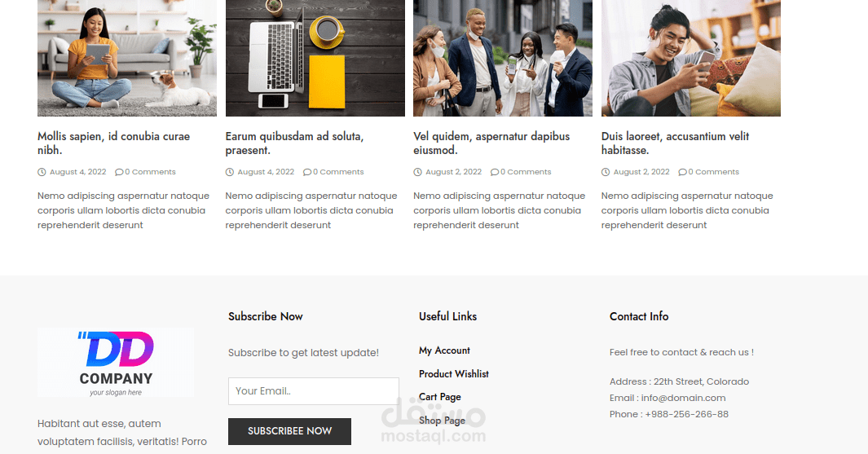Click the clock icon under Vel quidem post
Viewport: 868px width, 454px height.
coord(417,172)
